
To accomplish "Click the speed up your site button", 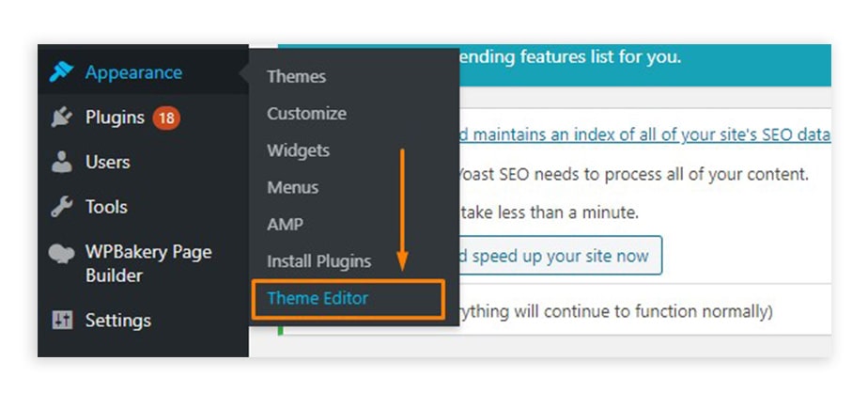I will tap(560, 256).
